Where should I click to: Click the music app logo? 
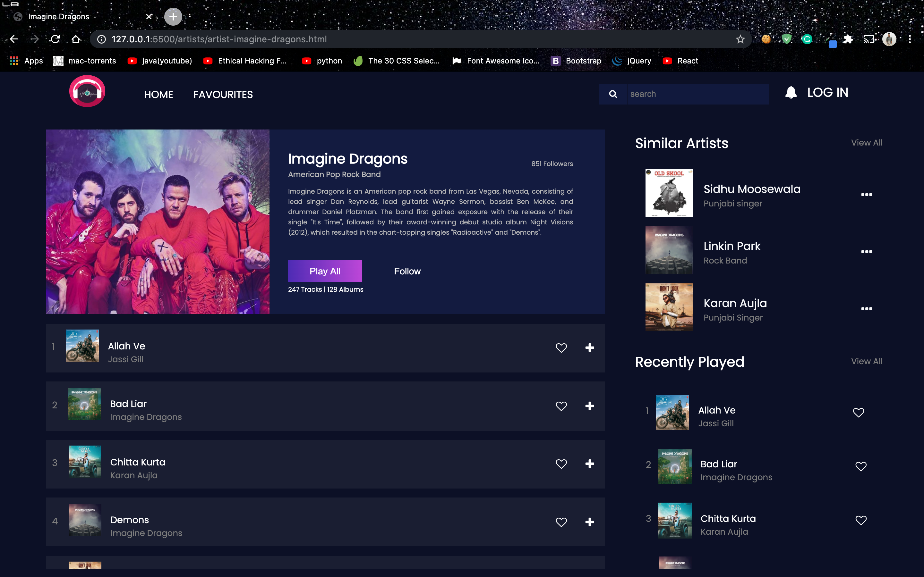(87, 91)
